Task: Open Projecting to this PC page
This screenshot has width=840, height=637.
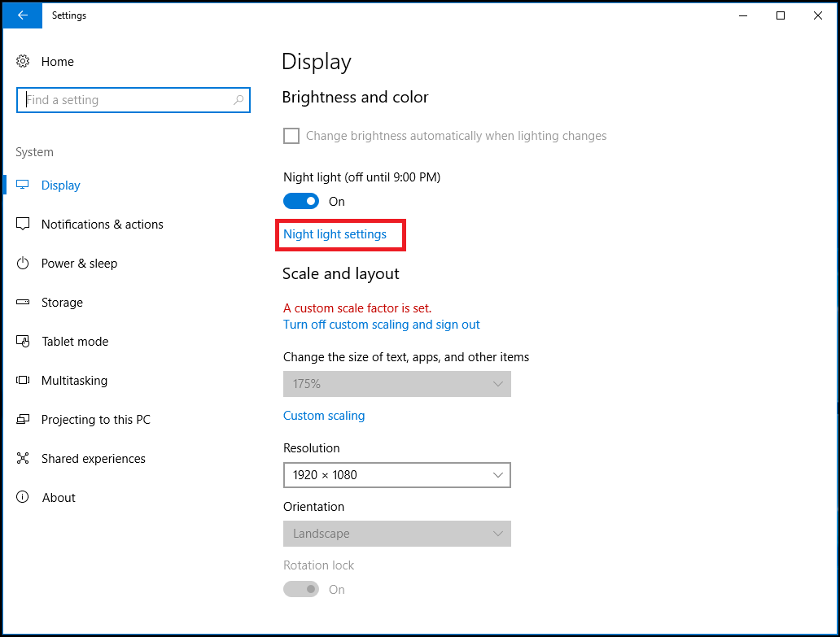Action: (x=96, y=420)
